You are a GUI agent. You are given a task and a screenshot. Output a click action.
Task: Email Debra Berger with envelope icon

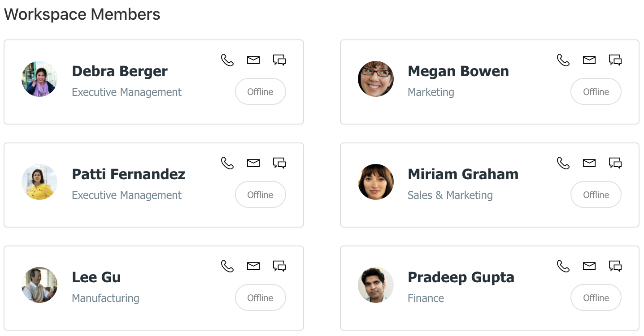[x=253, y=60]
